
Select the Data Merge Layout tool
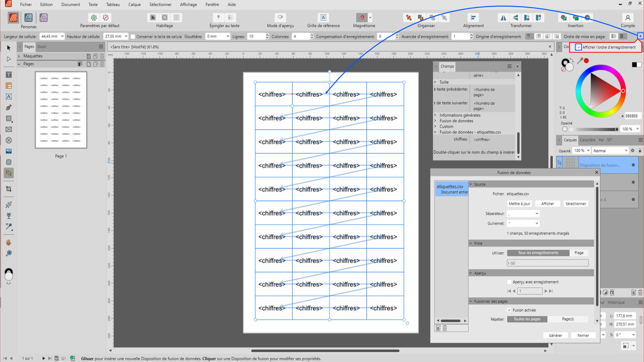pyautogui.click(x=9, y=172)
